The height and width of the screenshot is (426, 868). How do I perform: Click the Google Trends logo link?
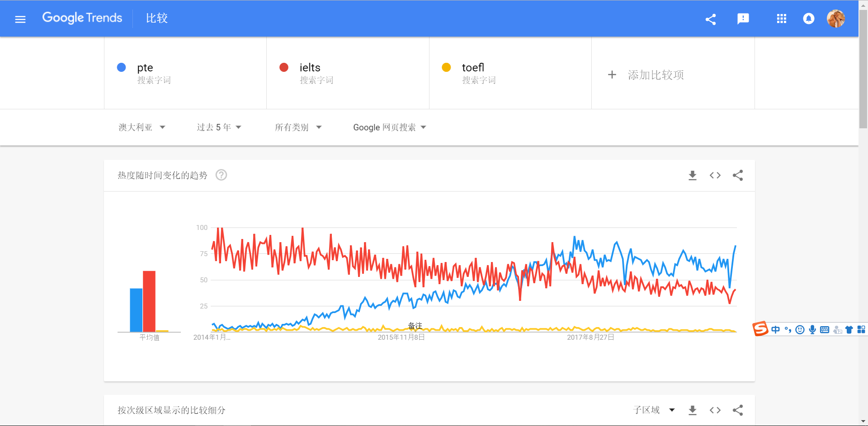(82, 18)
